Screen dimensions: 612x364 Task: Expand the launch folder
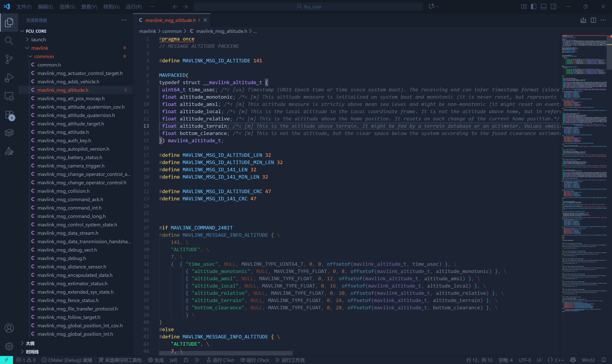[39, 39]
